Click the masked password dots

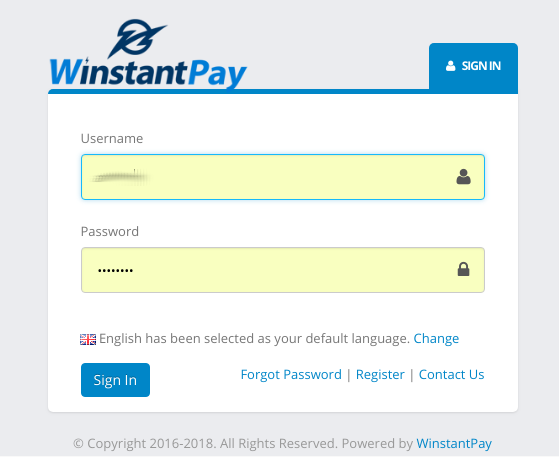pyautogui.click(x=116, y=271)
